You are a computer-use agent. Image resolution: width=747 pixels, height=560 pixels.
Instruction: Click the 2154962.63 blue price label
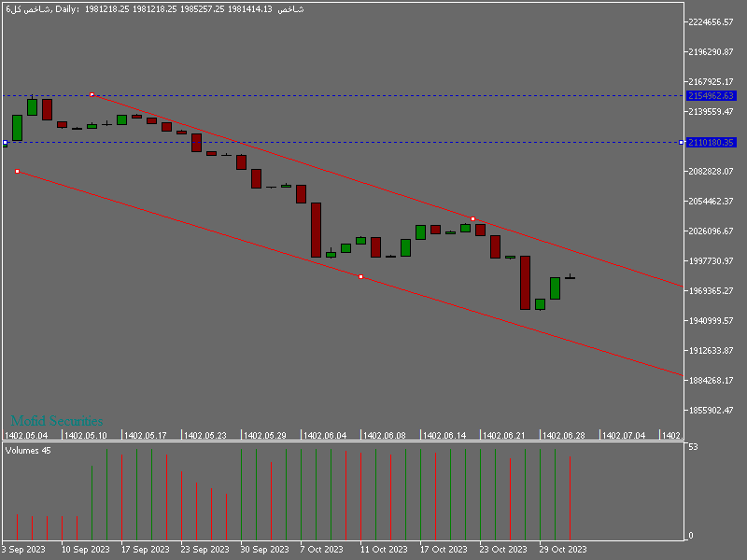click(x=711, y=95)
